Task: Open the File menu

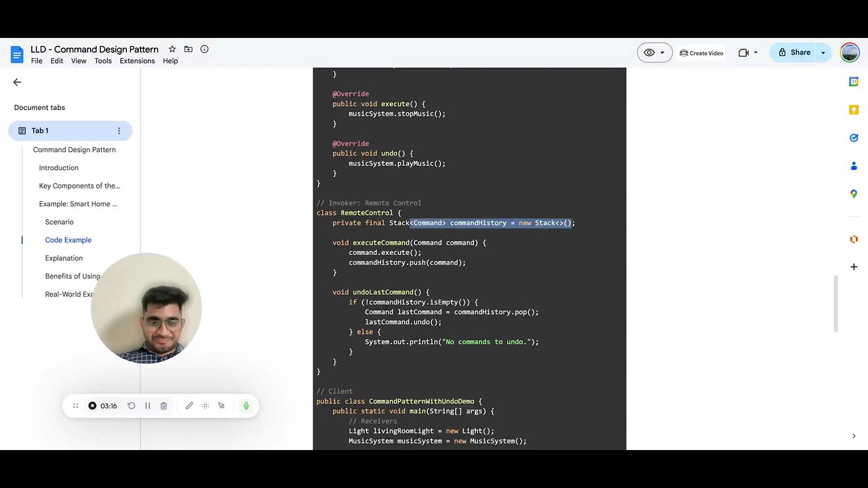Action: (37, 61)
